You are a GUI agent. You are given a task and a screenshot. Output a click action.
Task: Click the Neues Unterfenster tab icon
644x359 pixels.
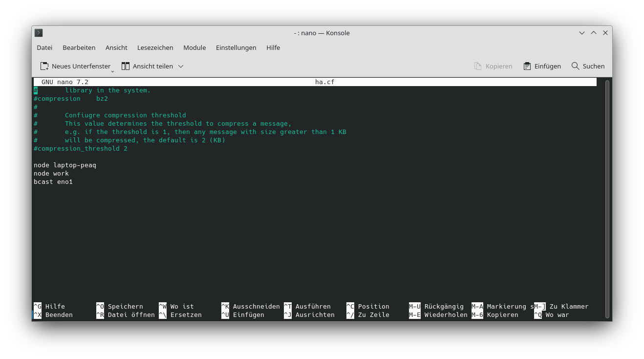(43, 66)
